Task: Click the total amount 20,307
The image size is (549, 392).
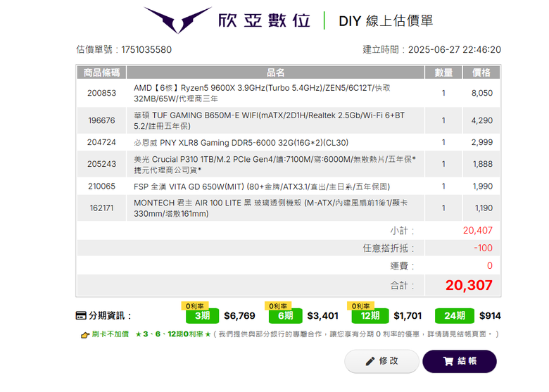Action: (x=469, y=285)
